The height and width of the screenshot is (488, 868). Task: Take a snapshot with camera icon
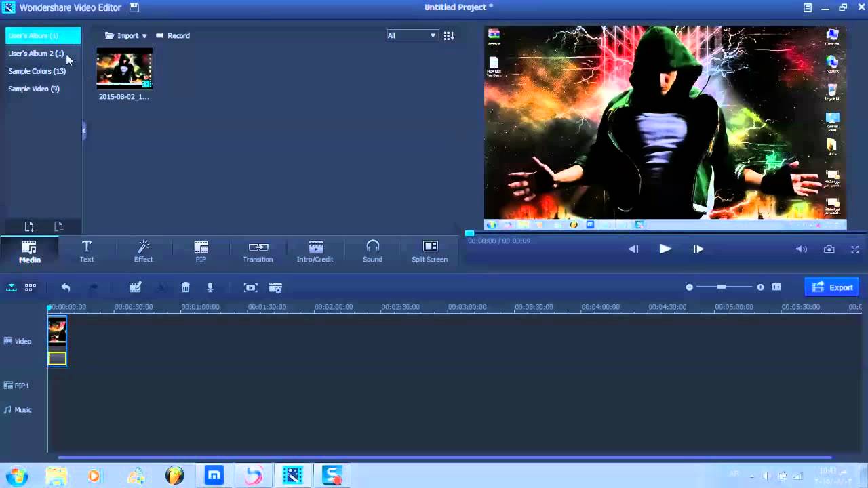(x=829, y=249)
